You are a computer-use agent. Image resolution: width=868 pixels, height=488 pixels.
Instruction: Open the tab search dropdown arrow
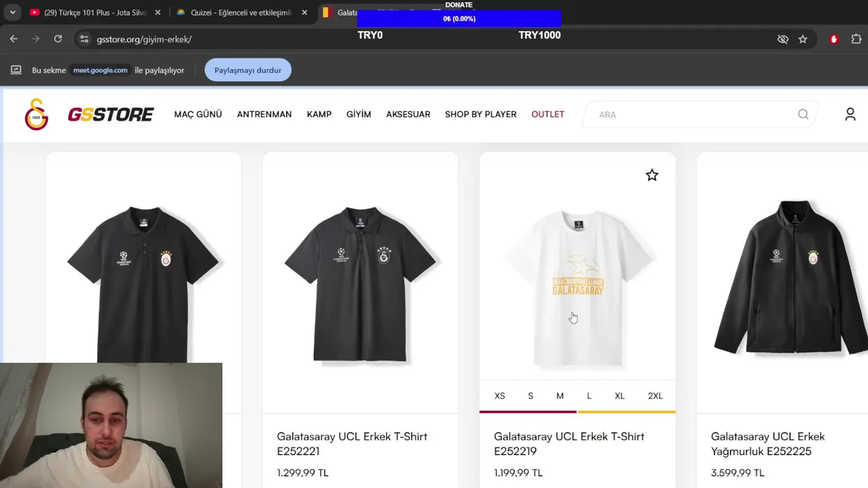click(12, 12)
